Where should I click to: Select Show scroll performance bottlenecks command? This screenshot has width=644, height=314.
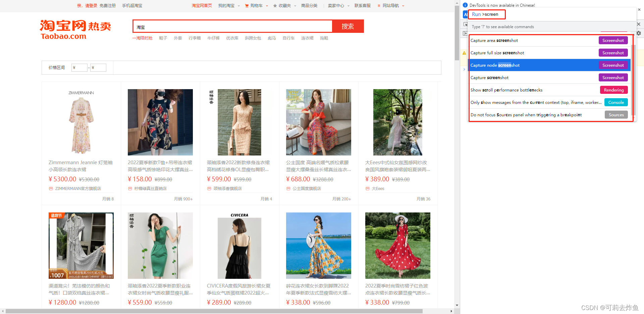tap(549, 90)
